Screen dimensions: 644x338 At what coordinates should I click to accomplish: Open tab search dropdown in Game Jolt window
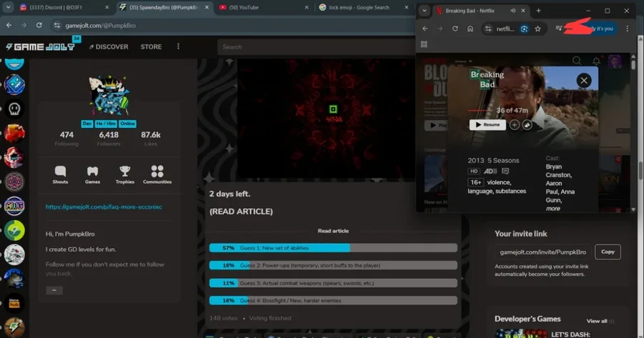(8, 7)
